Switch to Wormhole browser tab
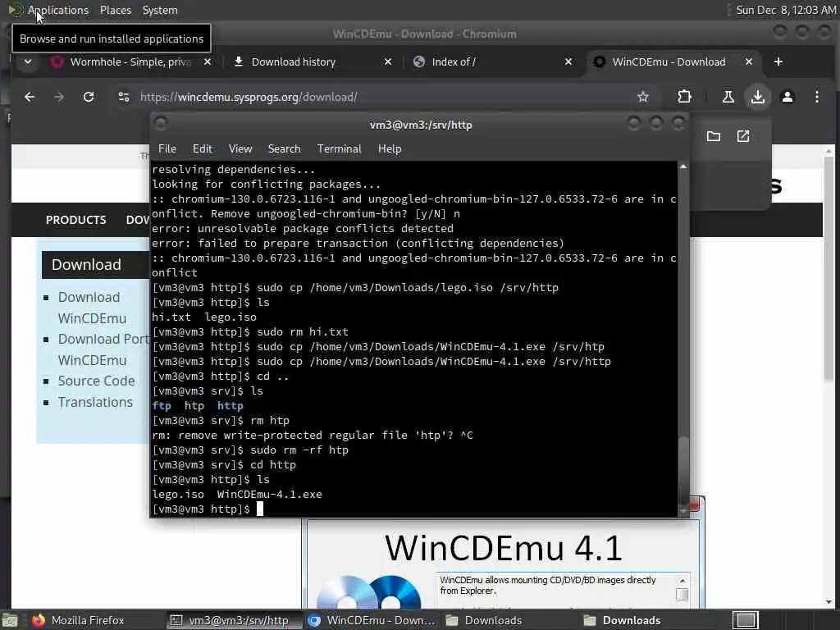Viewport: 840px width, 630px height. 130,62
